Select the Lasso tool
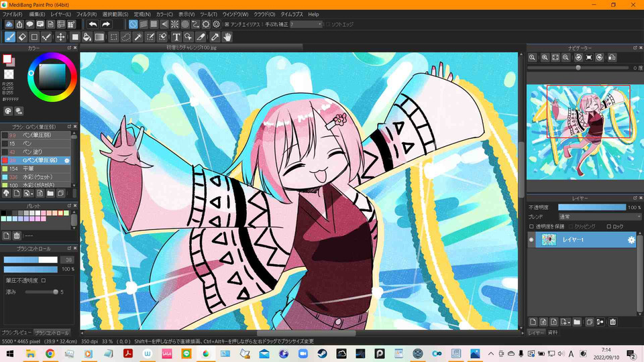Viewport: 644px width, 362px height. click(125, 37)
